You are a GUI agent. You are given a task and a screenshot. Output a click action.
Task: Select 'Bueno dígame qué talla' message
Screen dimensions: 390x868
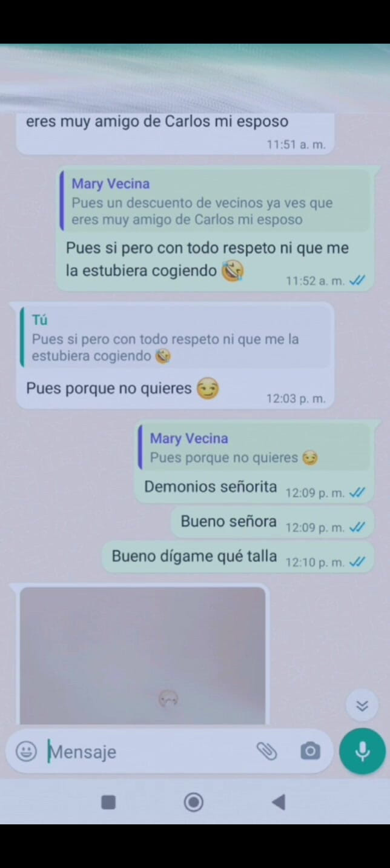coord(237,556)
